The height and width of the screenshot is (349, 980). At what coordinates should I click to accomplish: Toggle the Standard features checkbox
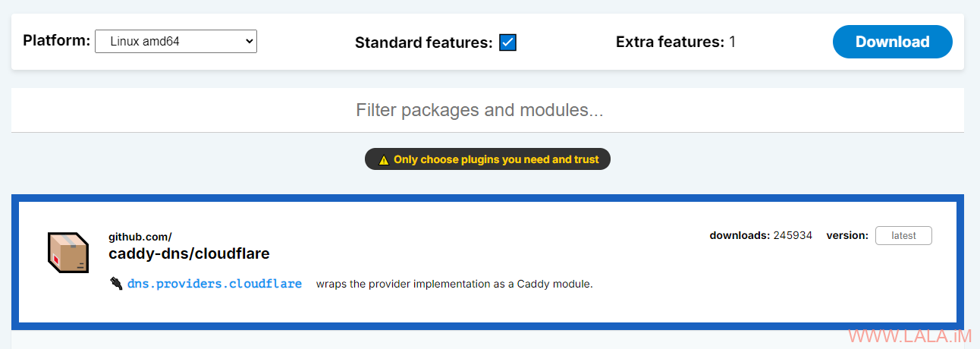(x=508, y=42)
